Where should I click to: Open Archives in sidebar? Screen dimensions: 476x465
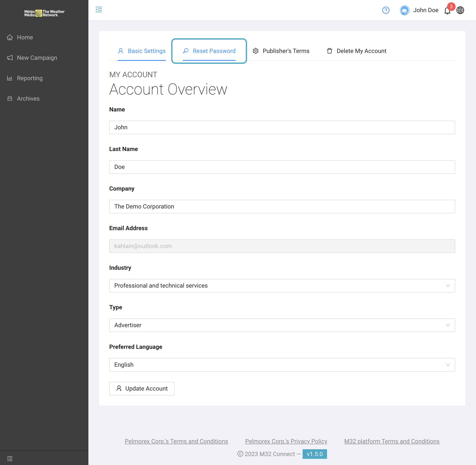pyautogui.click(x=44, y=98)
